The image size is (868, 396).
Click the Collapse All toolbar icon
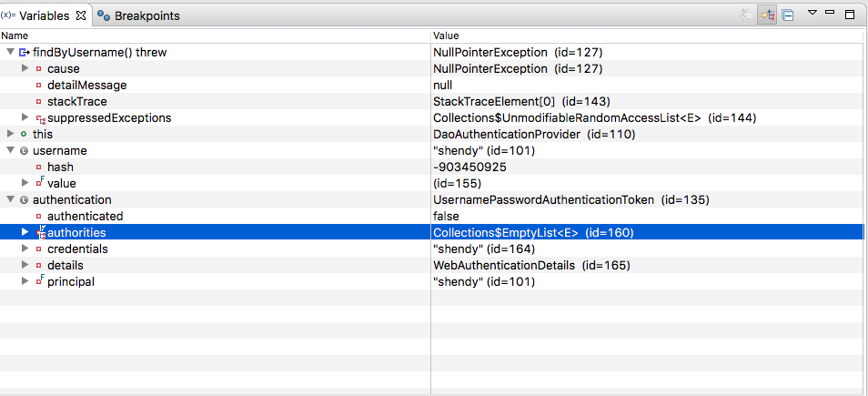787,15
